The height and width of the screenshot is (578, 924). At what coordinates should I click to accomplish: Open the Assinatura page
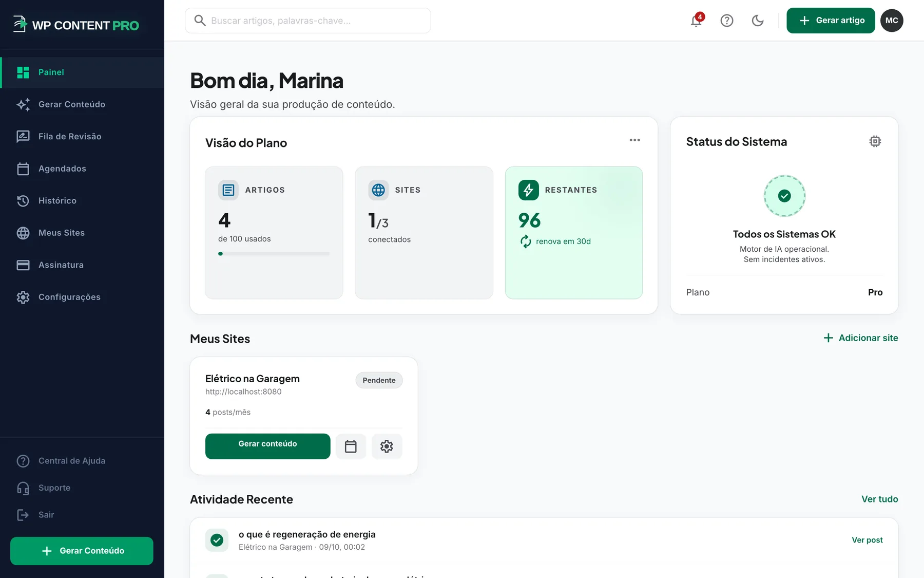coord(82,265)
